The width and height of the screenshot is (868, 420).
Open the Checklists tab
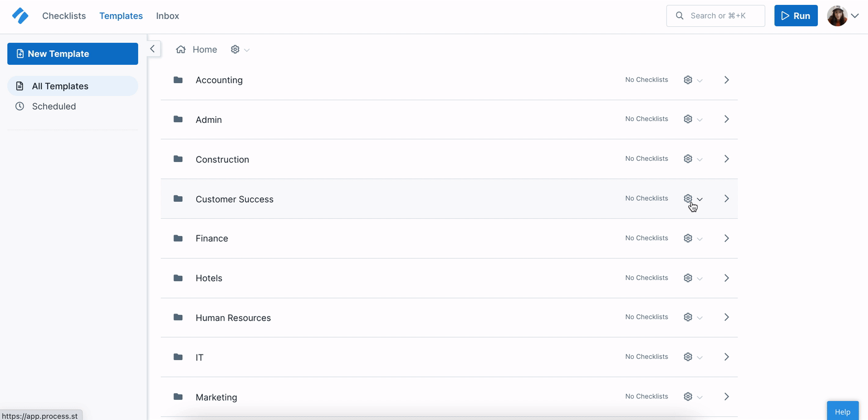tap(64, 16)
